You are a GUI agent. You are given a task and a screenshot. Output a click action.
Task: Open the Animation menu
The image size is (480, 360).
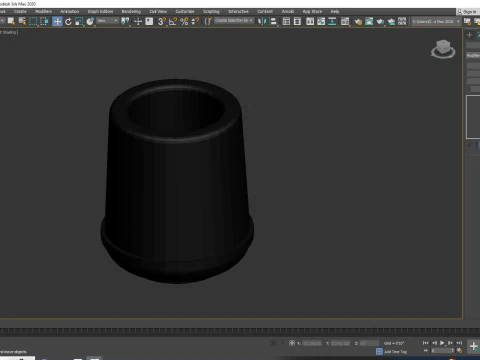pos(69,11)
